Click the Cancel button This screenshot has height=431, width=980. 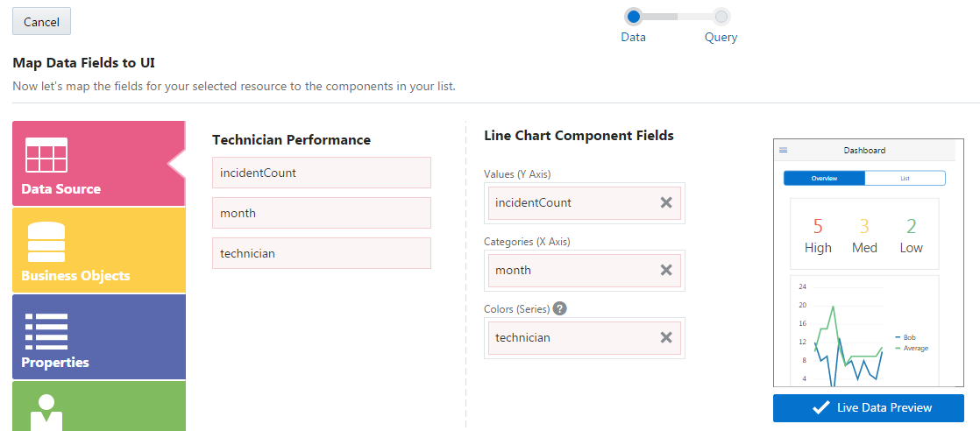coord(41,22)
